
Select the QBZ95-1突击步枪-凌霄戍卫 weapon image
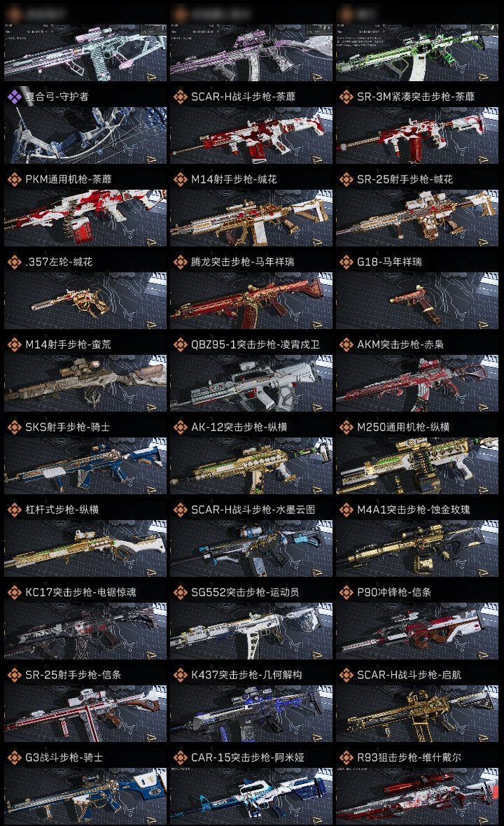pyautogui.click(x=251, y=384)
